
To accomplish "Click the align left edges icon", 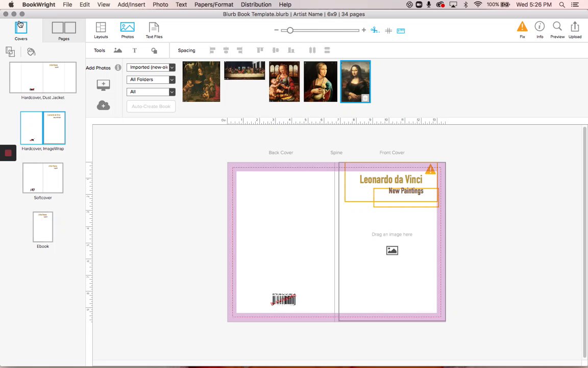I will coord(212,50).
